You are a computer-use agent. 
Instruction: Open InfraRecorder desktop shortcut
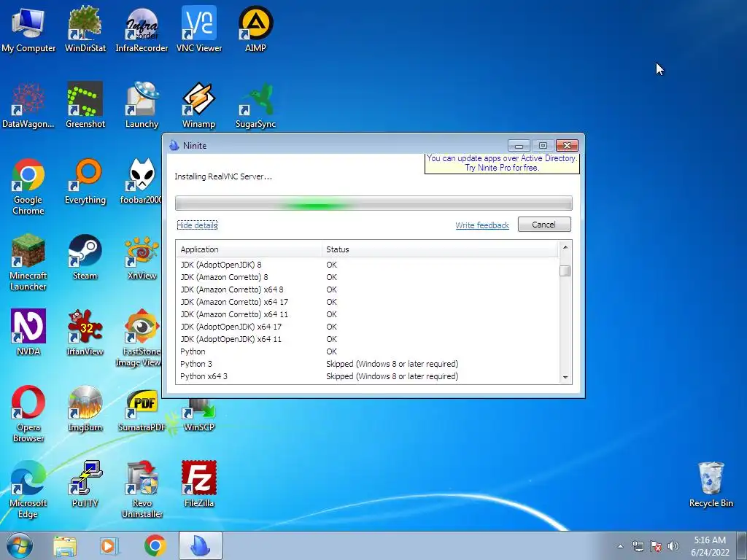142,28
